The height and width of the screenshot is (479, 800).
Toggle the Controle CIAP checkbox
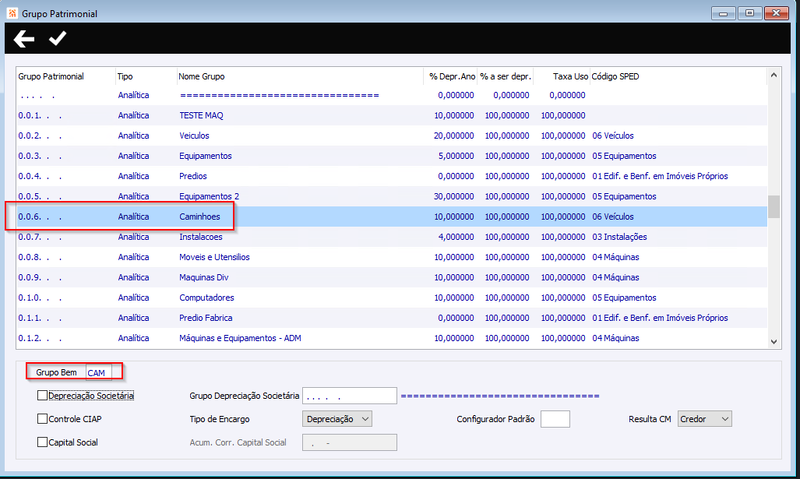(42, 419)
